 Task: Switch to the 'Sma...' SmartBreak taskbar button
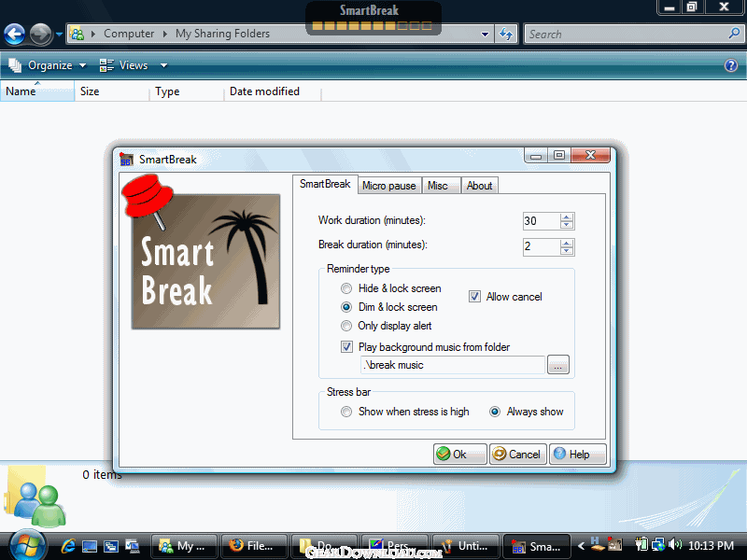click(536, 546)
